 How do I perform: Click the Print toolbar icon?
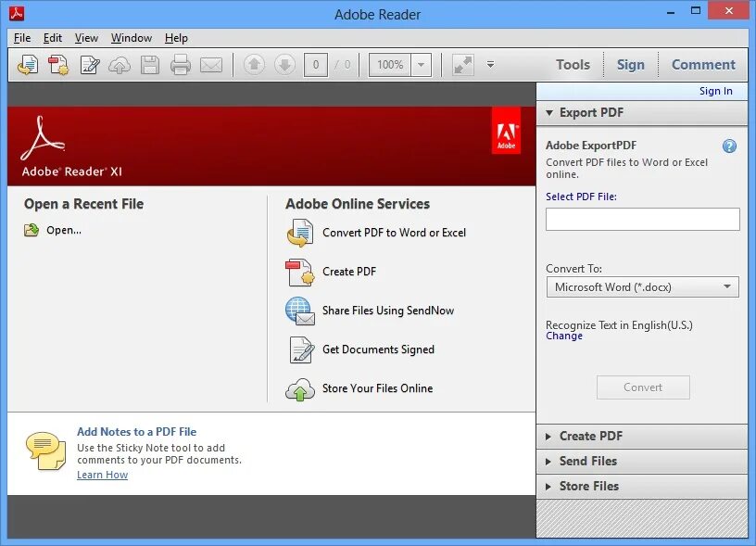pos(181,65)
